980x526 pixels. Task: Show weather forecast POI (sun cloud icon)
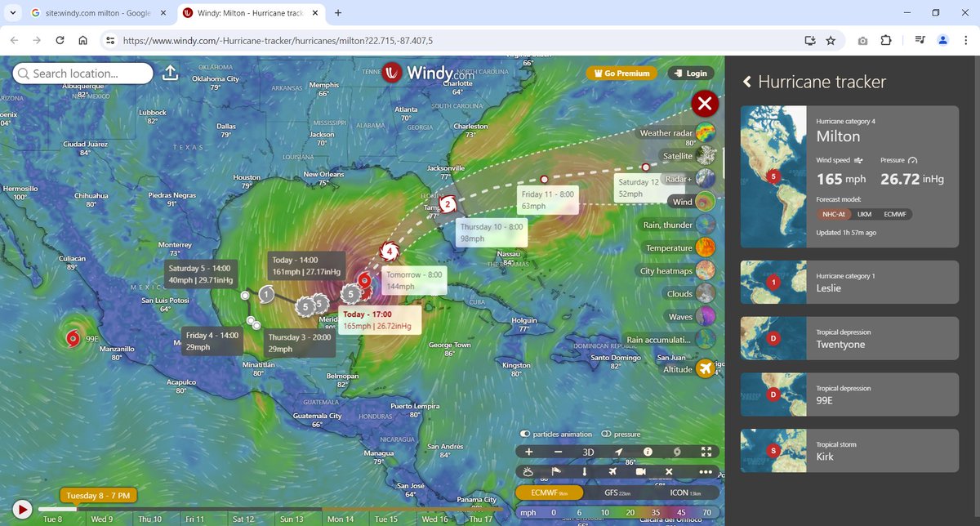tap(528, 471)
